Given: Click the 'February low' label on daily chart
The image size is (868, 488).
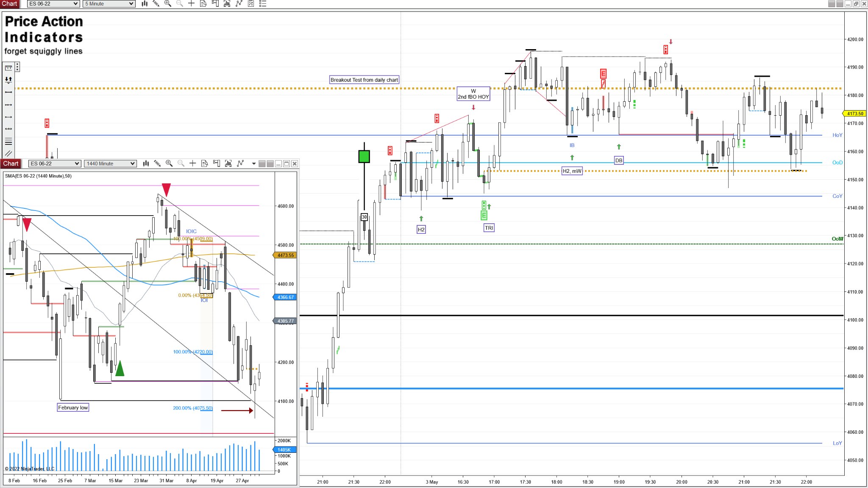Looking at the screenshot, I should (x=73, y=408).
